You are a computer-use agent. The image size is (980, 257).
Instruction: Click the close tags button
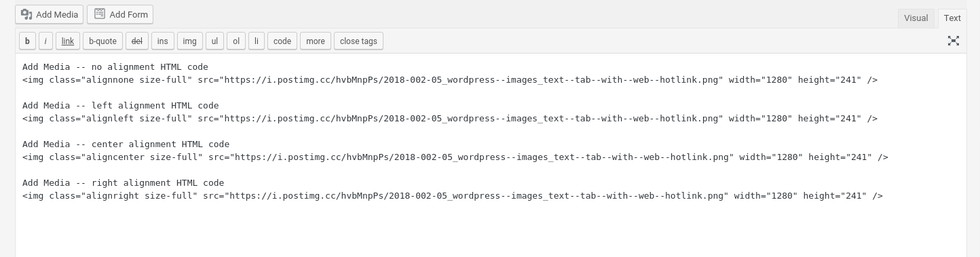pyautogui.click(x=358, y=41)
